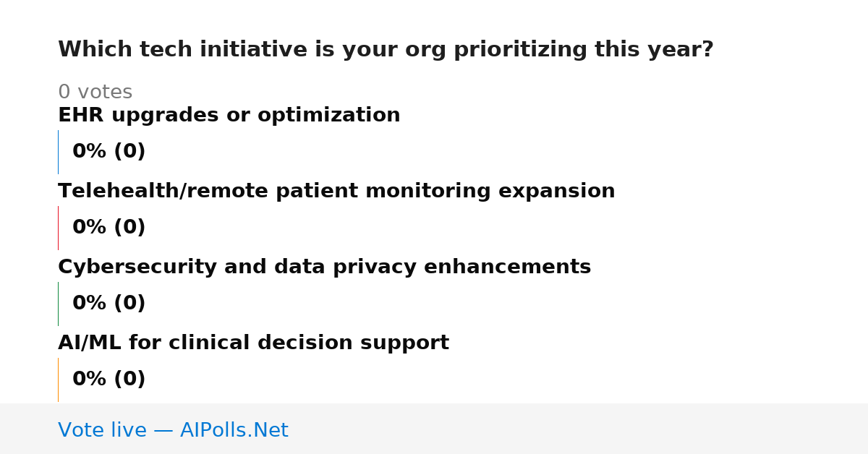Click the poll question heading text

pos(386,50)
